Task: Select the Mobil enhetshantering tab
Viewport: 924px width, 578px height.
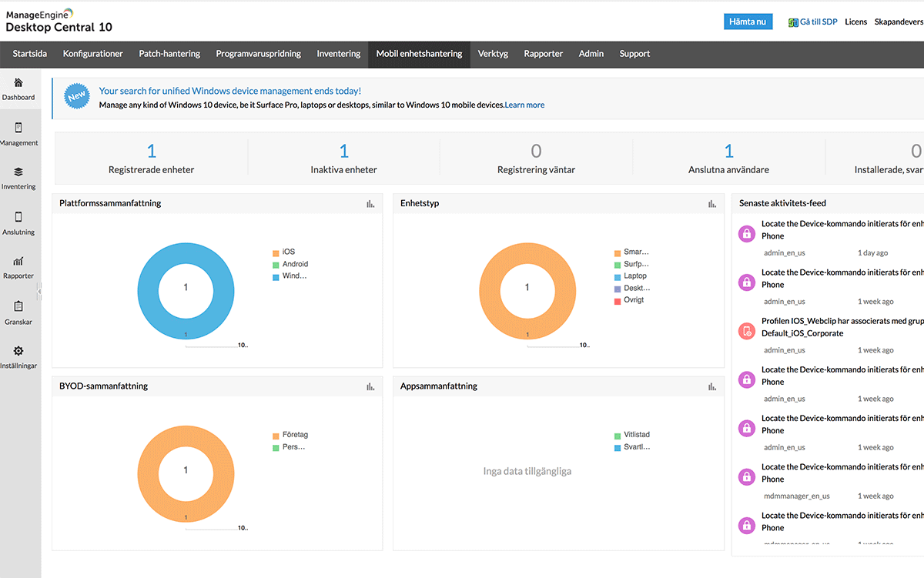Action: 420,54
